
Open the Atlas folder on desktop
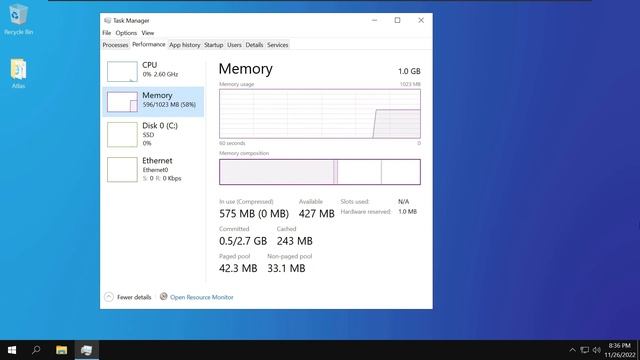[18, 73]
